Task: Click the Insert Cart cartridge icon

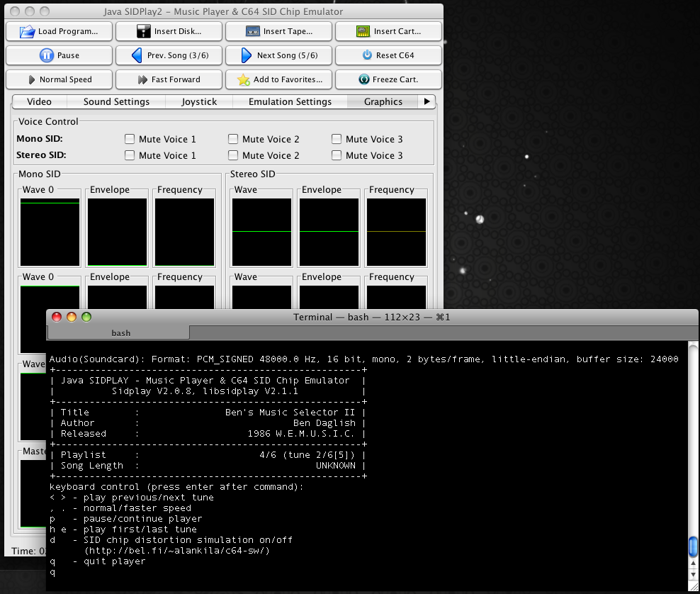Action: [363, 31]
